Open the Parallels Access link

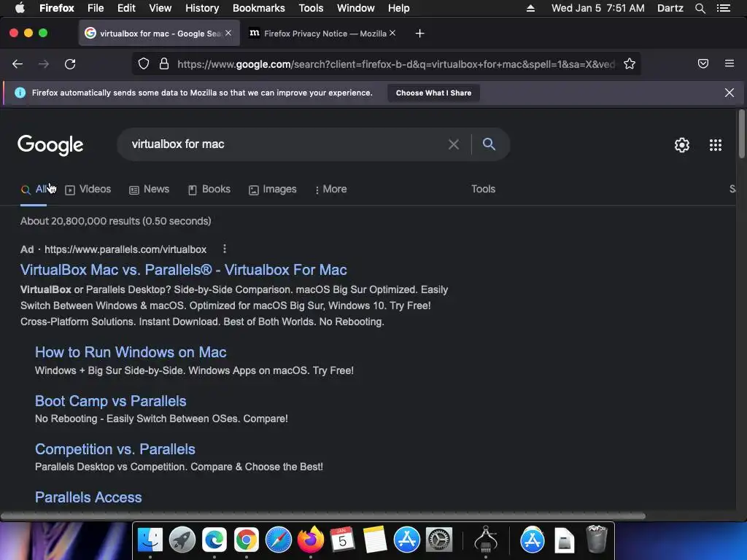click(88, 497)
